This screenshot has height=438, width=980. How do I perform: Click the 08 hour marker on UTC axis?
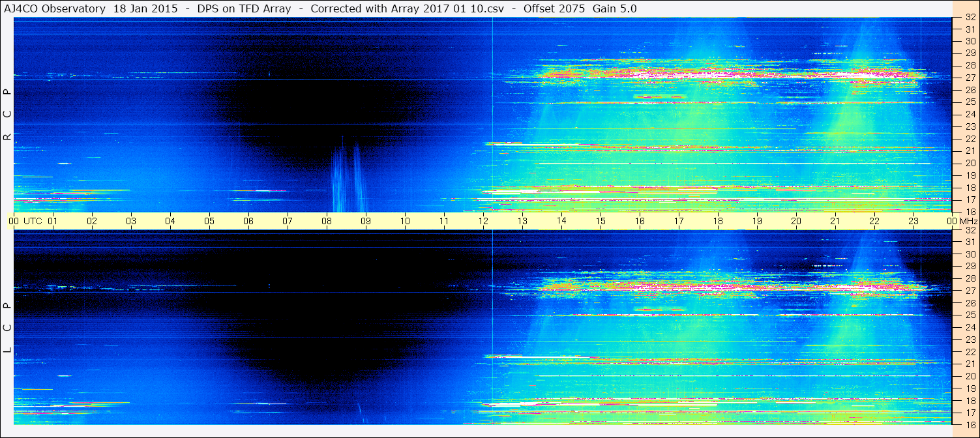(x=327, y=221)
